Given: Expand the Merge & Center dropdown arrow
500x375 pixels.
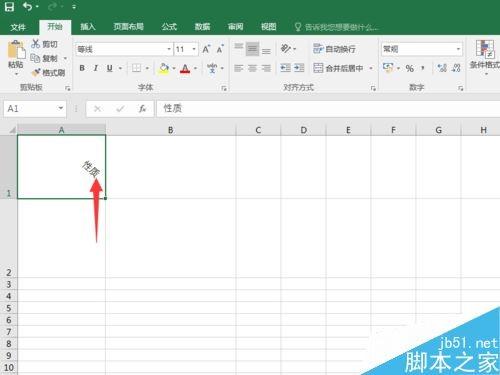Looking at the screenshot, I should (x=371, y=69).
